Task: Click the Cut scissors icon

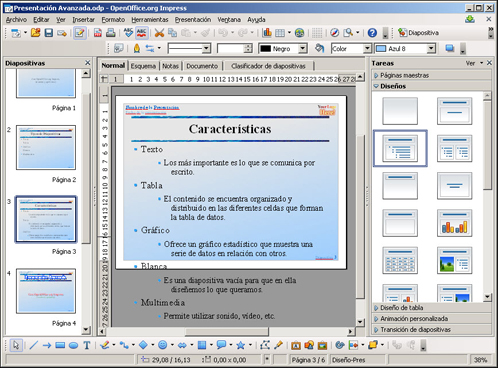Action: coord(159,33)
